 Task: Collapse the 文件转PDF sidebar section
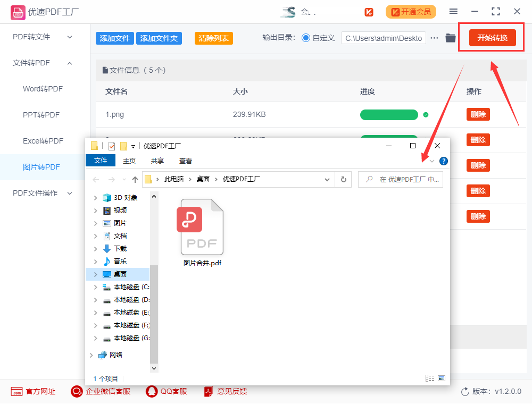click(43, 63)
